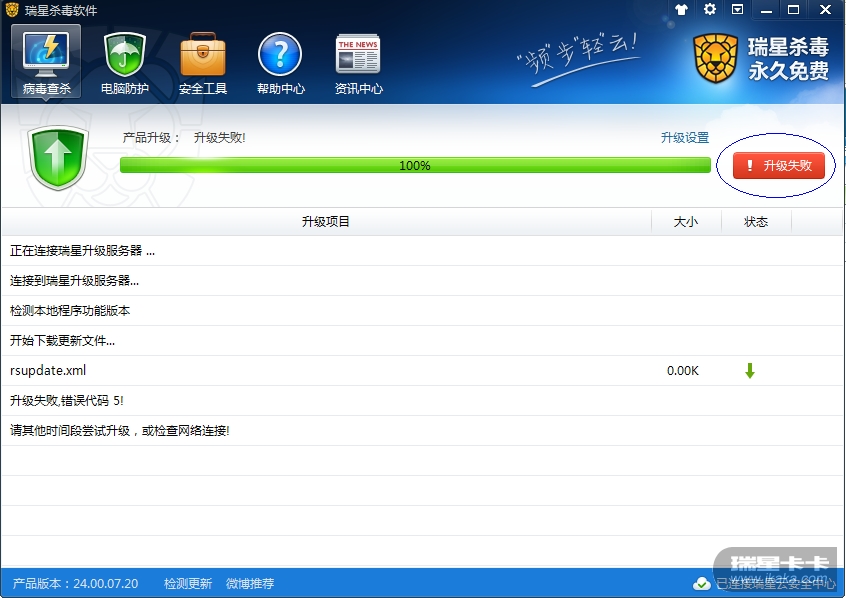Click the 检测更新 check update link
846x598 pixels.
tap(188, 583)
